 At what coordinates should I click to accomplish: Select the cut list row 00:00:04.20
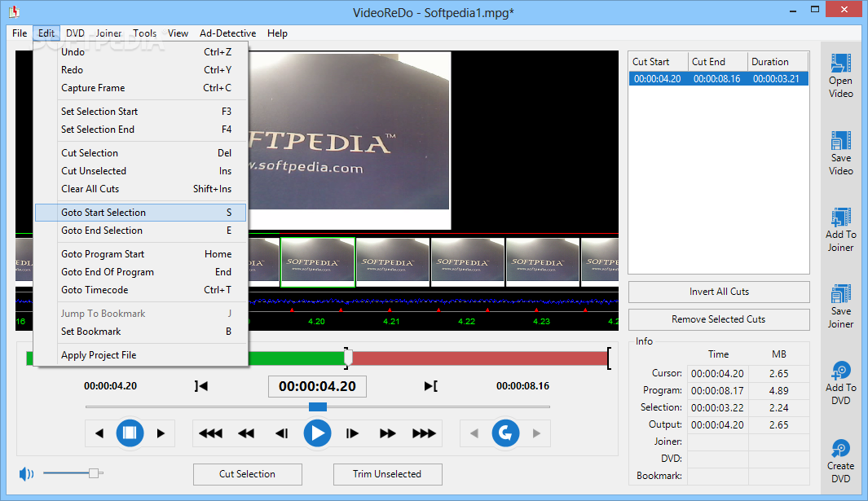719,78
